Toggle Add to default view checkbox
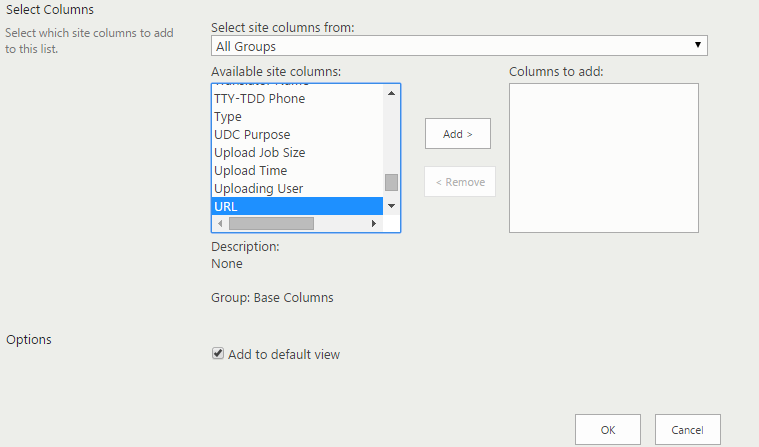 coord(217,354)
